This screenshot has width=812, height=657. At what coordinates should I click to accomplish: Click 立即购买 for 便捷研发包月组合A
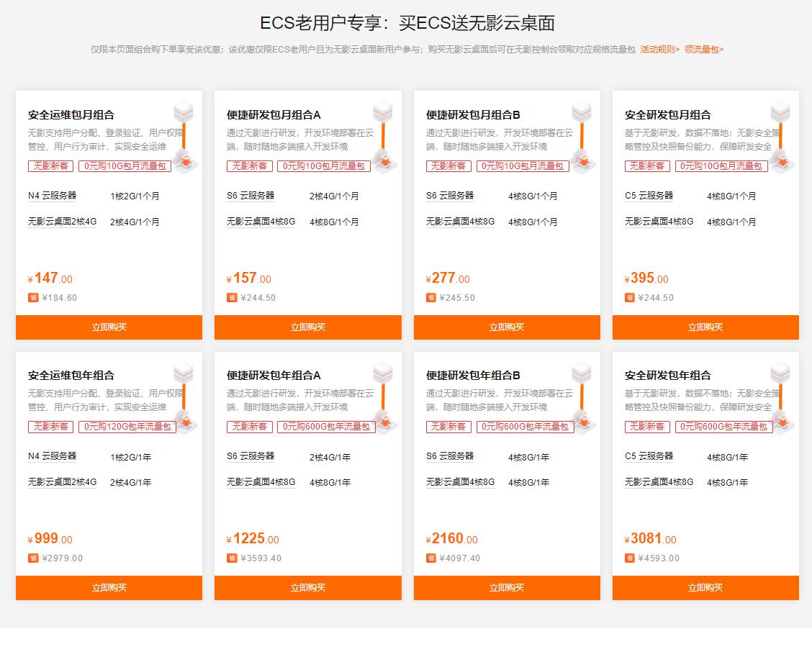(308, 327)
